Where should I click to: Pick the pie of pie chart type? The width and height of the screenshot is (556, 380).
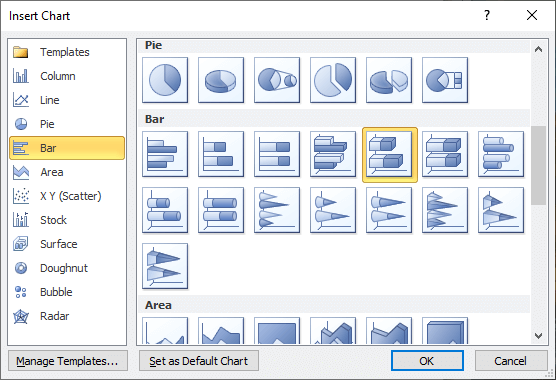pyautogui.click(x=277, y=80)
